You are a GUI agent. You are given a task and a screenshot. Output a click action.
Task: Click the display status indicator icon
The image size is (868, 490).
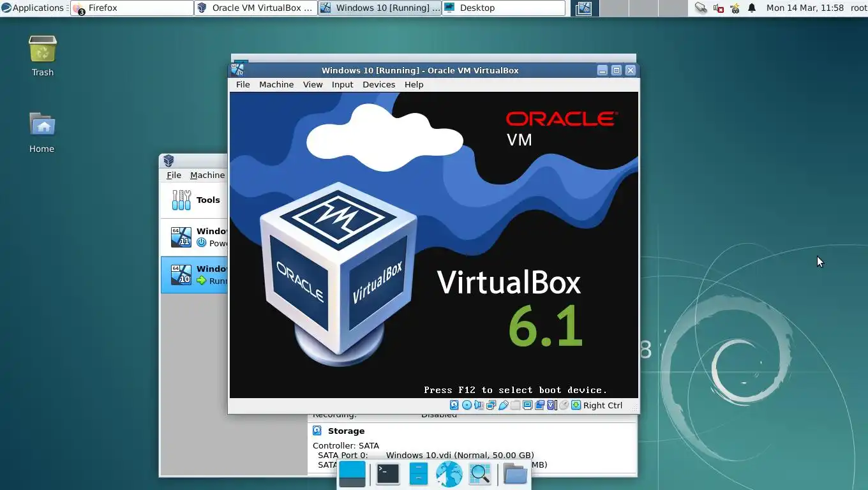[527, 405]
